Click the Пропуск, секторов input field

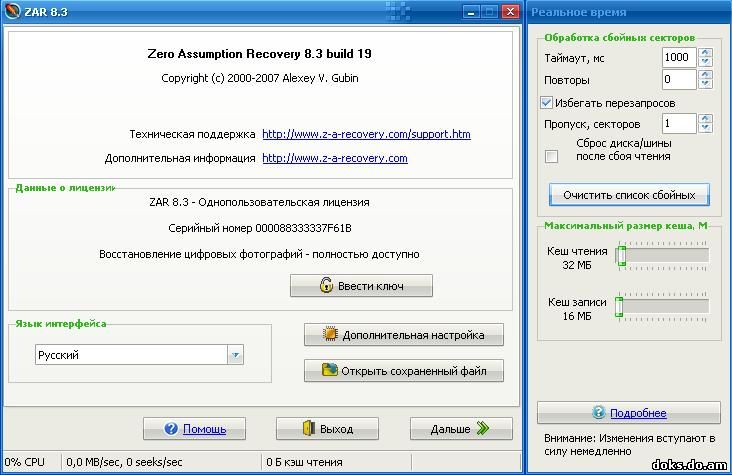[x=679, y=124]
